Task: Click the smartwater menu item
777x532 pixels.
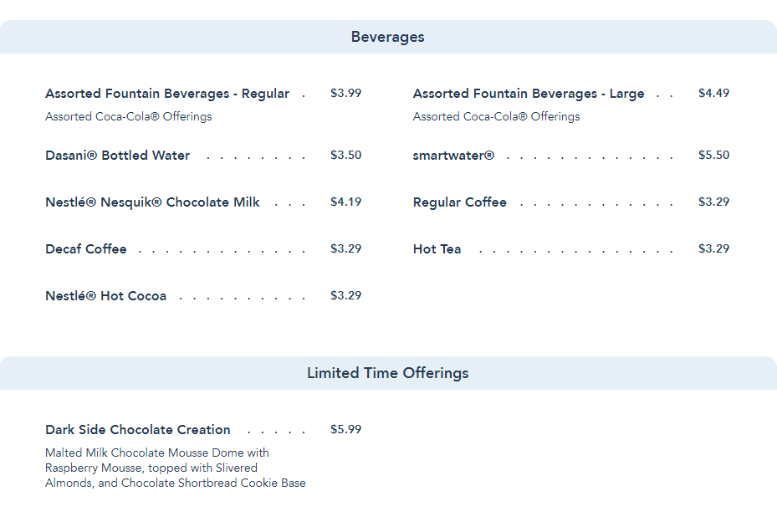Action: [453, 156]
